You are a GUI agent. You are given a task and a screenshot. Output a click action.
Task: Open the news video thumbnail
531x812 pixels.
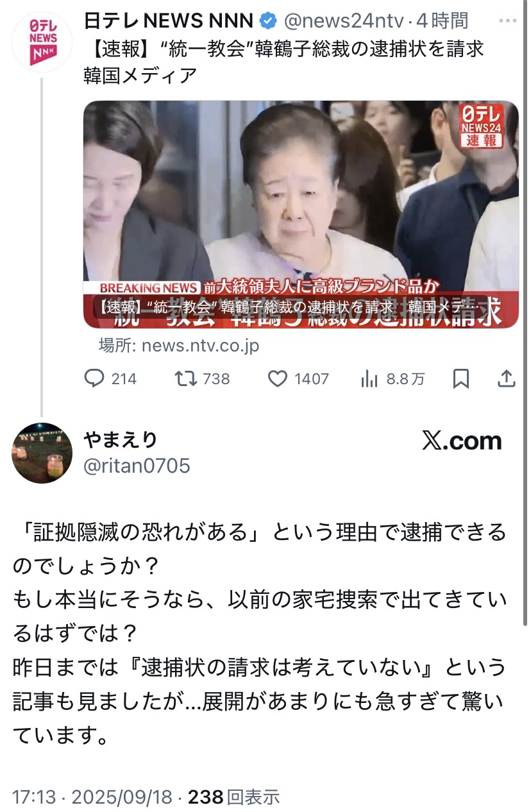coord(301,214)
